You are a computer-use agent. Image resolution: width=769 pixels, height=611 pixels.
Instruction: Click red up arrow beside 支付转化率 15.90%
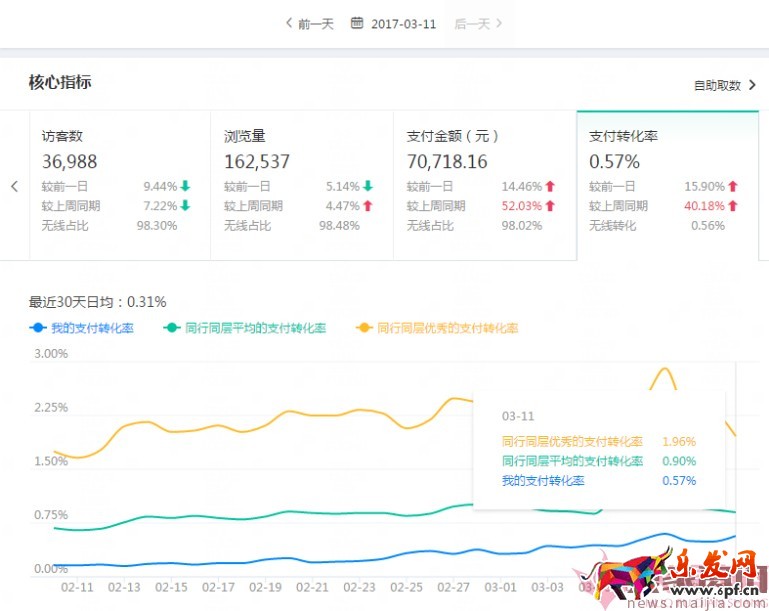(732, 186)
